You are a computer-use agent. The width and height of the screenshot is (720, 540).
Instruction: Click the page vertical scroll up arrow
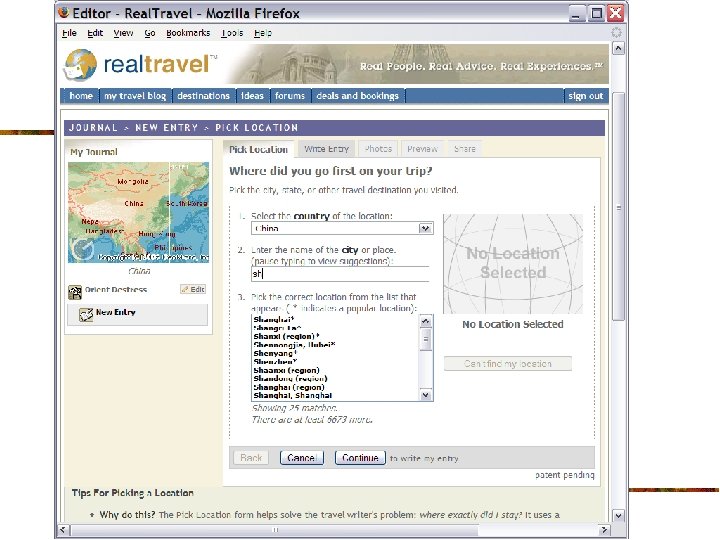(619, 48)
